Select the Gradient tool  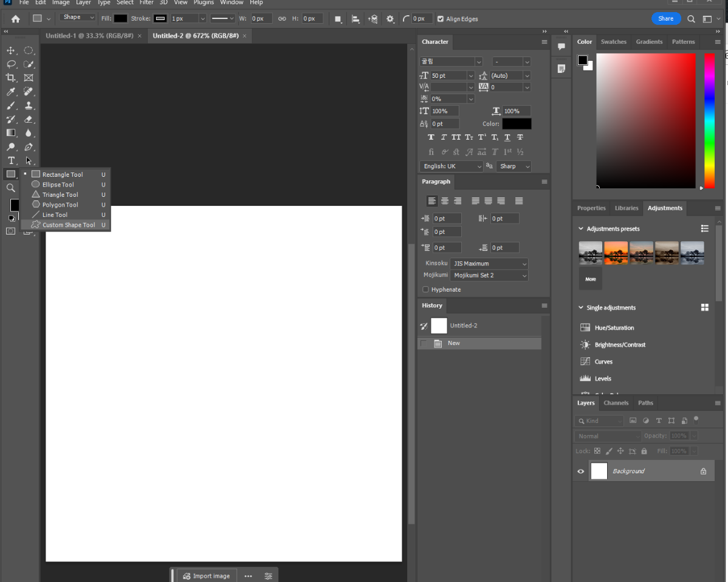coord(11,133)
